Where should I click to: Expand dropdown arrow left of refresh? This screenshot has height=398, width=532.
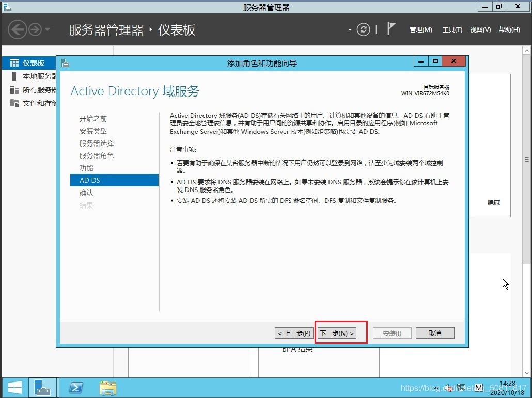350,30
